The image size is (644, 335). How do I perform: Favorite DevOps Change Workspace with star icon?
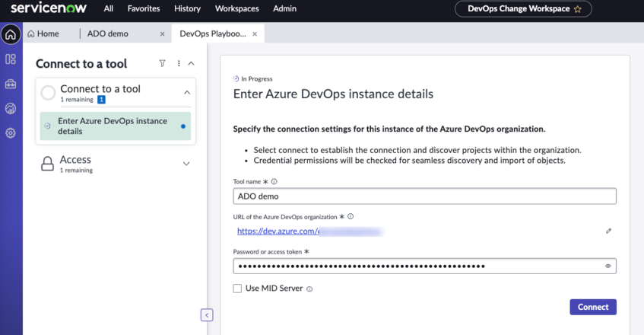pos(577,9)
